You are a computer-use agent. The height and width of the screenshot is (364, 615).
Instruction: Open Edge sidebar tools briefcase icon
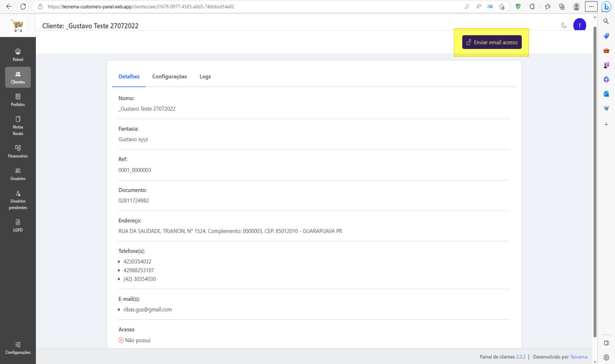click(x=606, y=50)
